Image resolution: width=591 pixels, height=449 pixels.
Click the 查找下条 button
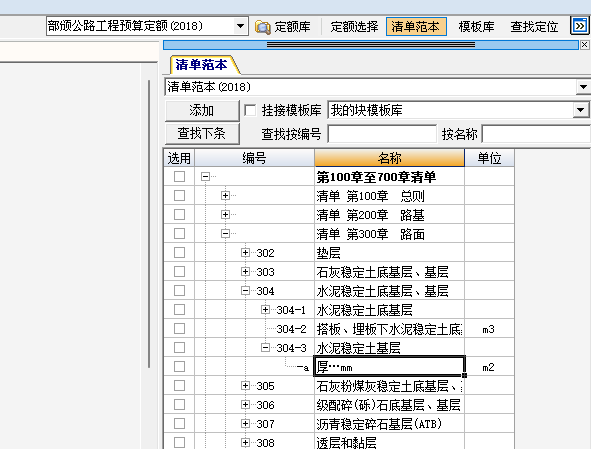click(x=202, y=133)
